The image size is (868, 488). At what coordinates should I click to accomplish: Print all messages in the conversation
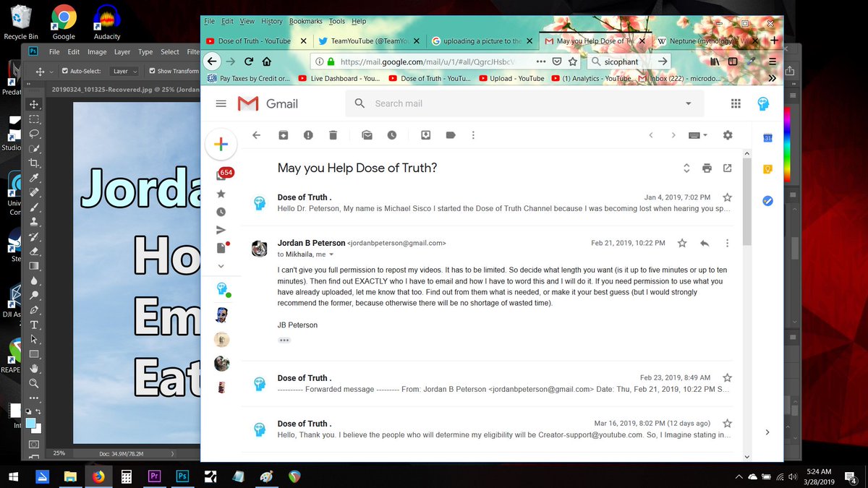click(707, 168)
